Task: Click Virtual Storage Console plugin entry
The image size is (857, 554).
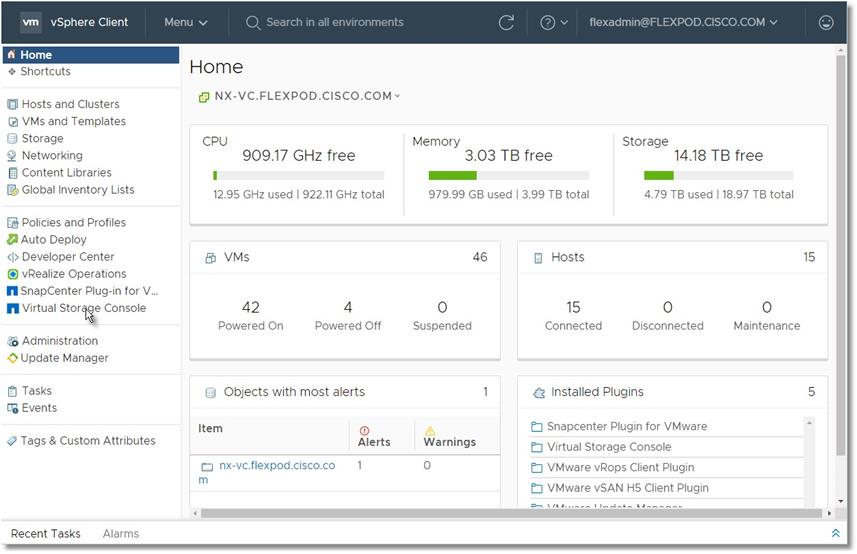Action: (609, 447)
